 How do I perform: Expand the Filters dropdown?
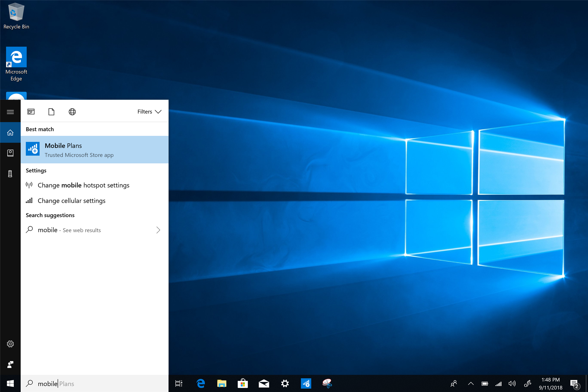(x=149, y=112)
